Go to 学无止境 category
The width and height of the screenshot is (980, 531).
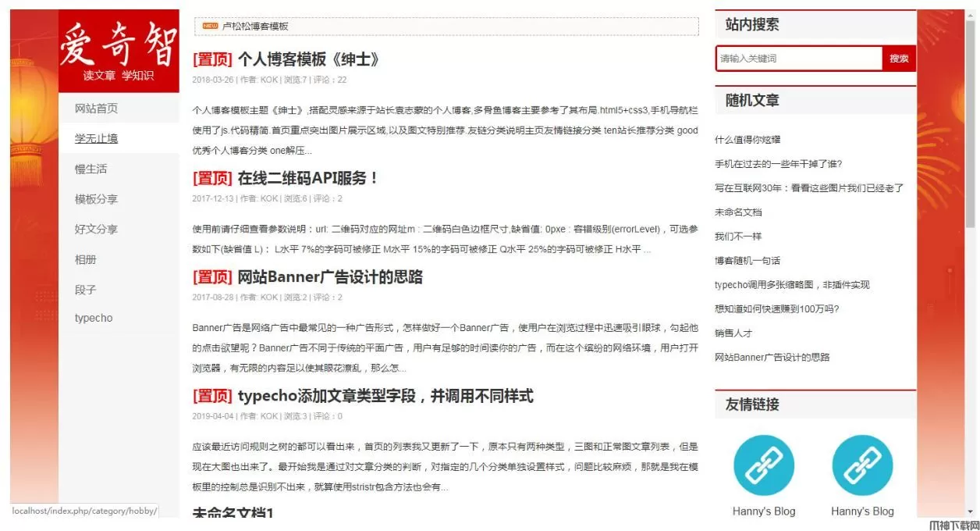point(97,138)
